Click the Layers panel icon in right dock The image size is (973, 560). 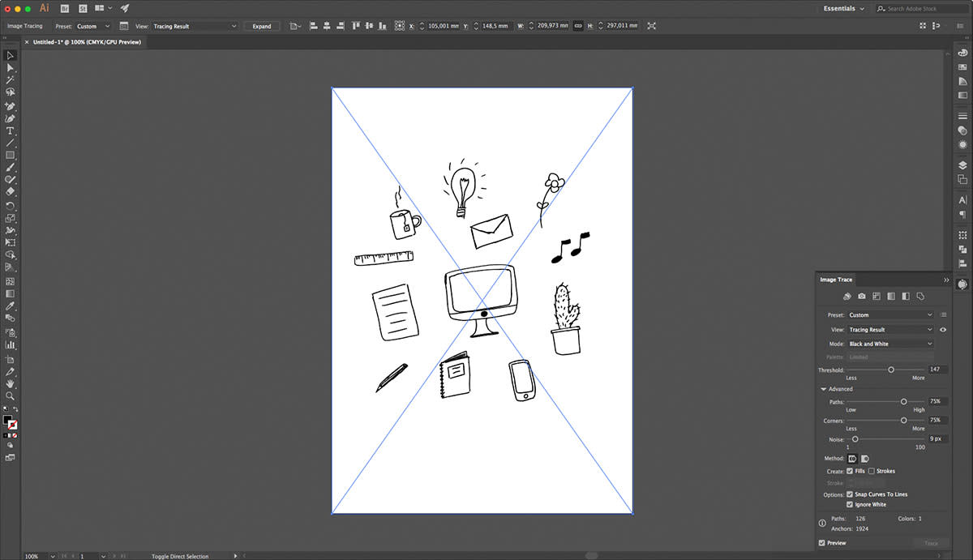[x=962, y=165]
